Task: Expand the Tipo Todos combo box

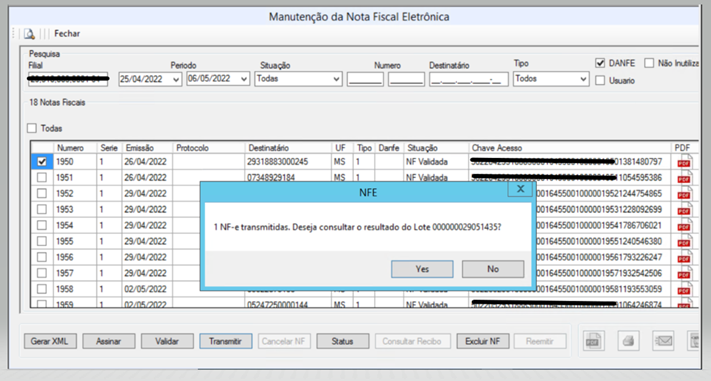Action: (x=583, y=79)
